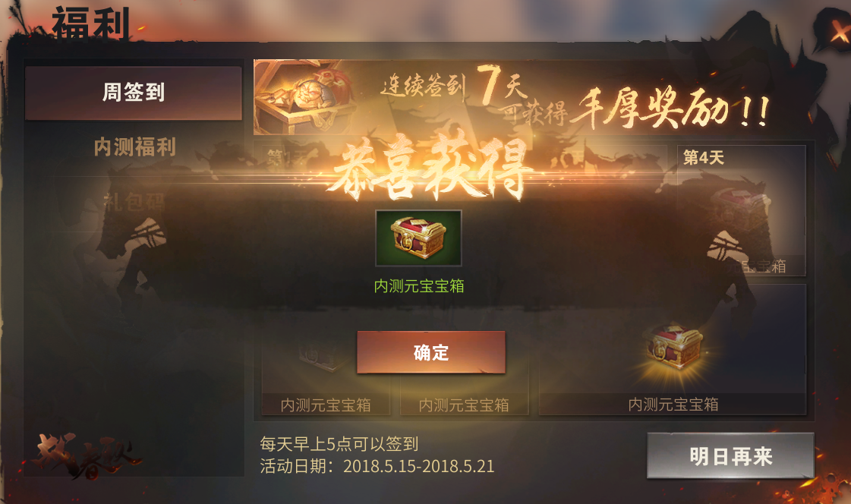Click the calligraphy game logo at bottom left
851x504 pixels.
87,455
